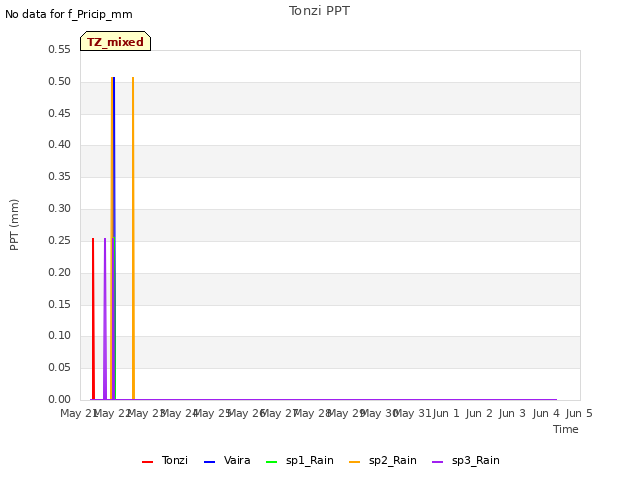Click the green sp1_Rain legend swatch

(271, 462)
